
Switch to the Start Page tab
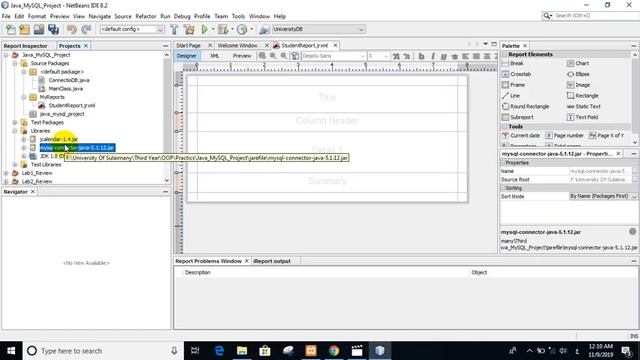189,45
